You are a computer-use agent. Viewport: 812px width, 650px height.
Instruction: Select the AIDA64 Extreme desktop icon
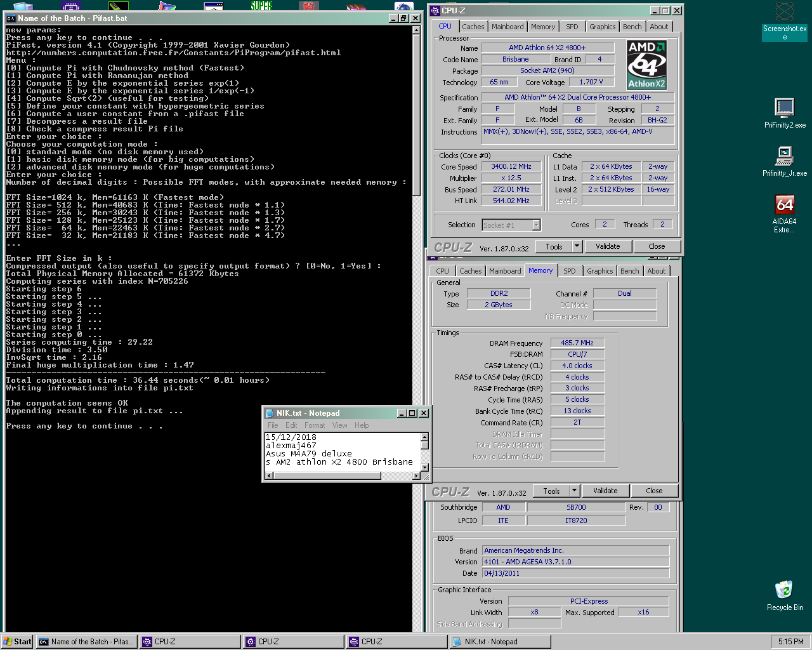[x=785, y=213]
